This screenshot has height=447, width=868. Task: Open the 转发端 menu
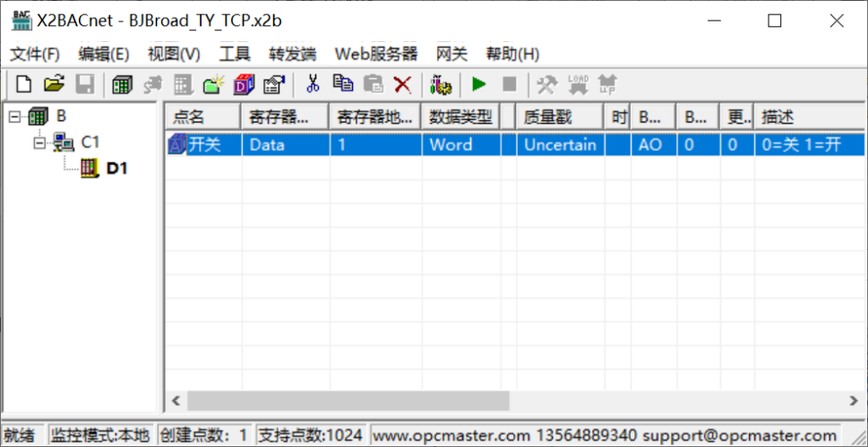click(293, 55)
